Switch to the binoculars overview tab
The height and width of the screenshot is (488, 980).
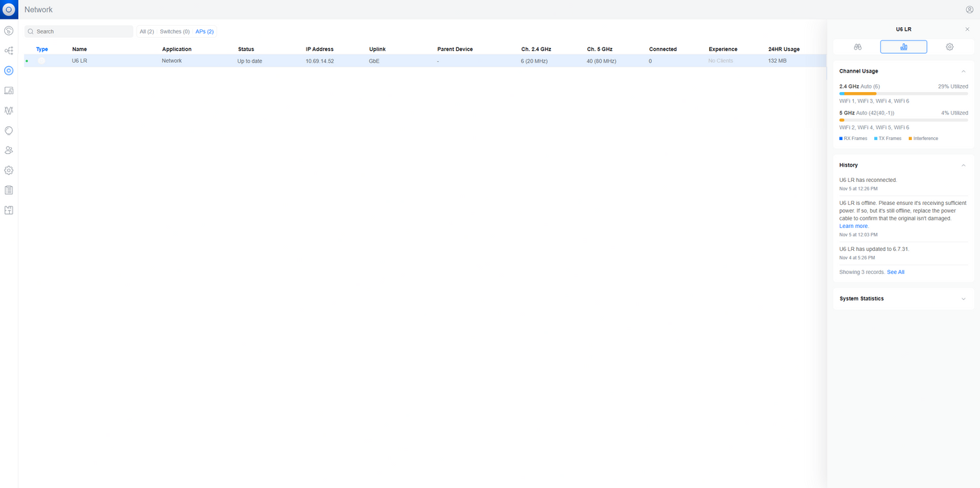click(x=857, y=47)
